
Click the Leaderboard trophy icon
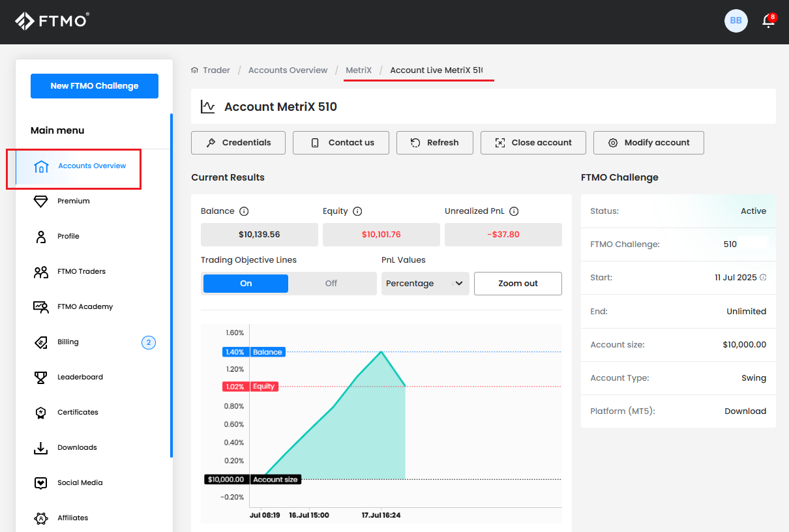coord(41,377)
